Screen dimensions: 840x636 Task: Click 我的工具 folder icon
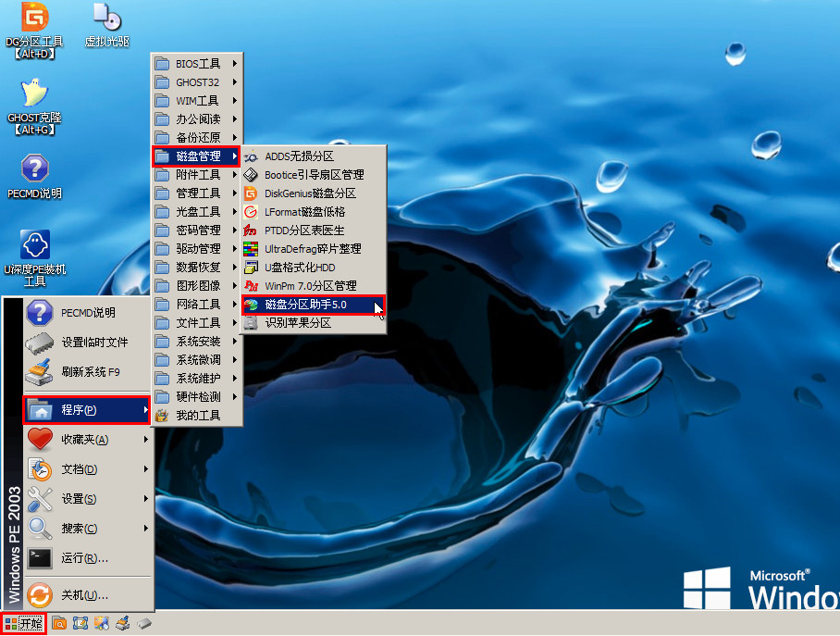coord(162,416)
